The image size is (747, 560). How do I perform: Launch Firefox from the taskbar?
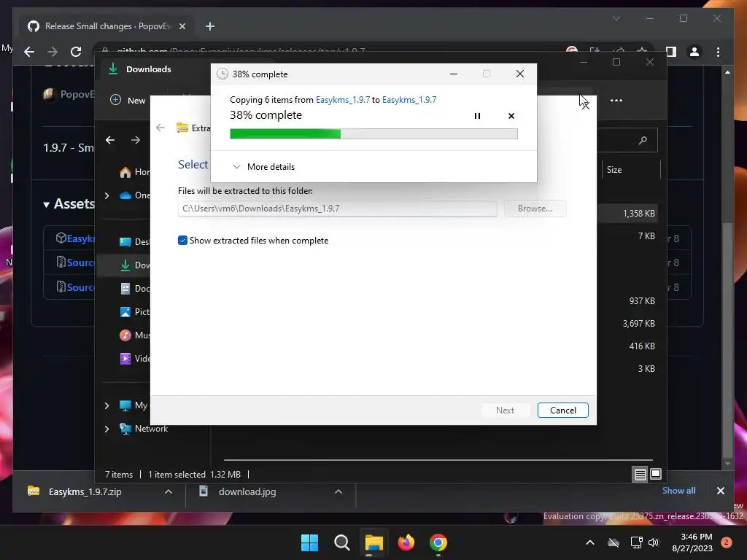click(406, 542)
